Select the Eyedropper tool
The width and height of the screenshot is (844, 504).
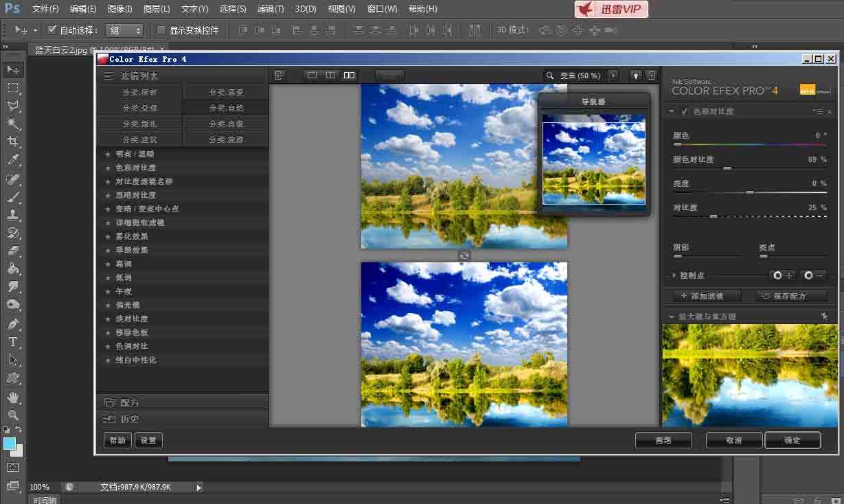pos(12,160)
